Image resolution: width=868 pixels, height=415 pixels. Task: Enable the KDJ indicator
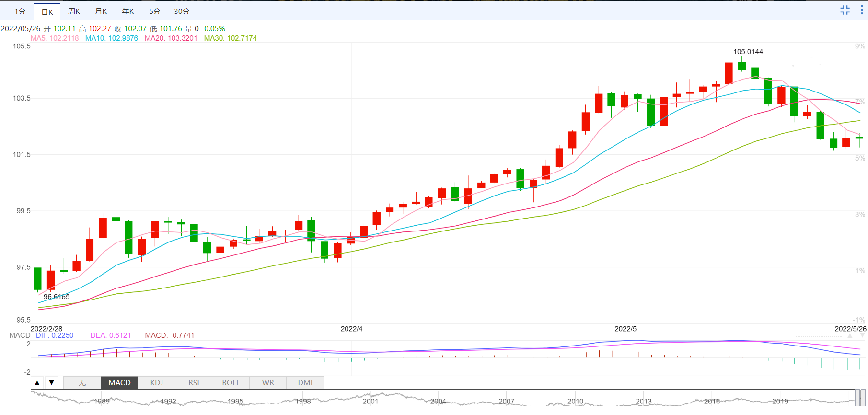click(x=157, y=382)
